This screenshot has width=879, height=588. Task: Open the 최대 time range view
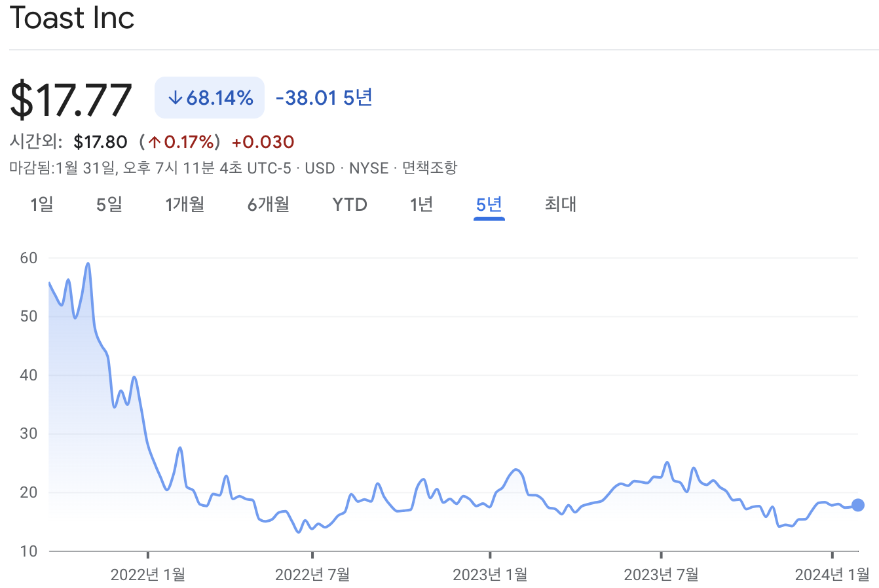[560, 204]
